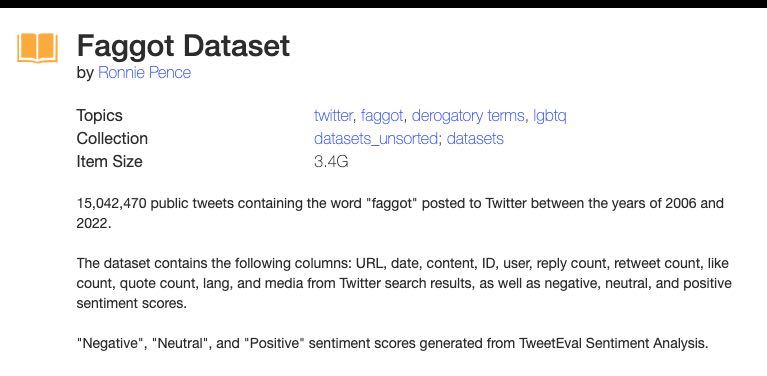Click the word "by" before author name
767x376 pixels.
pos(85,73)
